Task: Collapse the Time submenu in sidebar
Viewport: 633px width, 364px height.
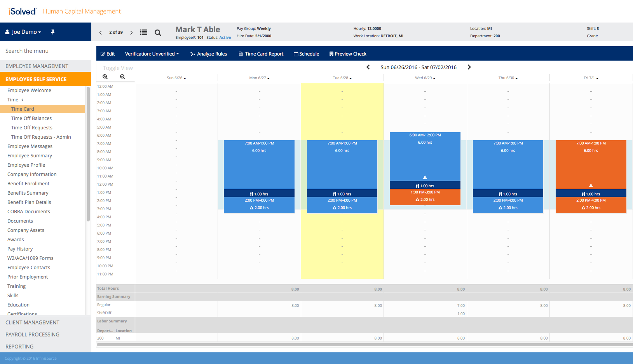Action: coord(16,100)
